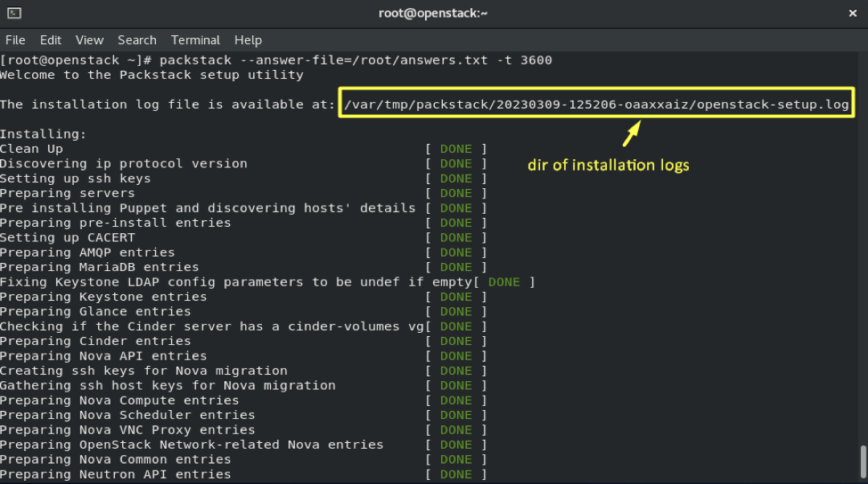This screenshot has height=484, width=868.
Task: Click DONE status of Fixing Keystone LDAP line
Action: (504, 282)
